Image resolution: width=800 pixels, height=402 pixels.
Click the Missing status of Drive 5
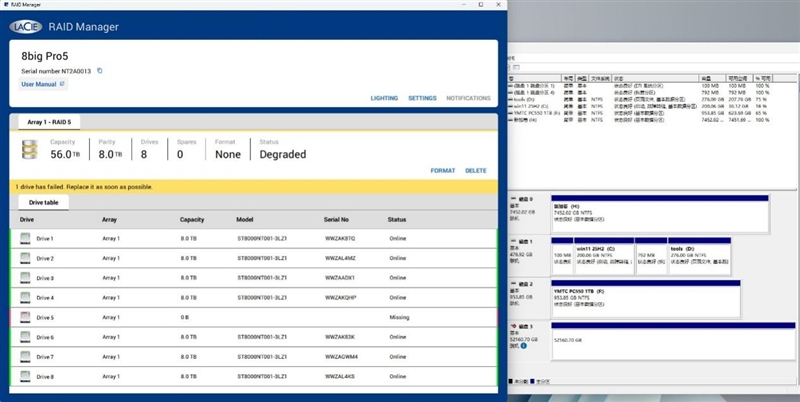399,317
